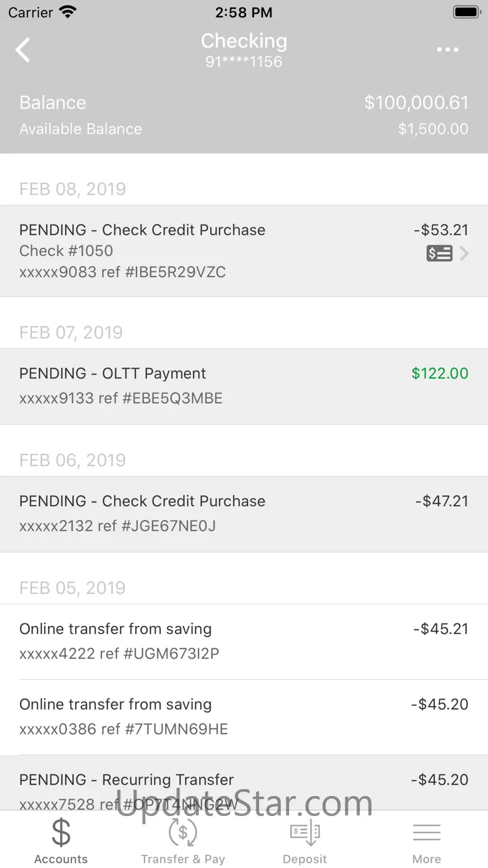This screenshot has height=868, width=488.
Task: Tap the Checking account title
Action: click(x=244, y=41)
